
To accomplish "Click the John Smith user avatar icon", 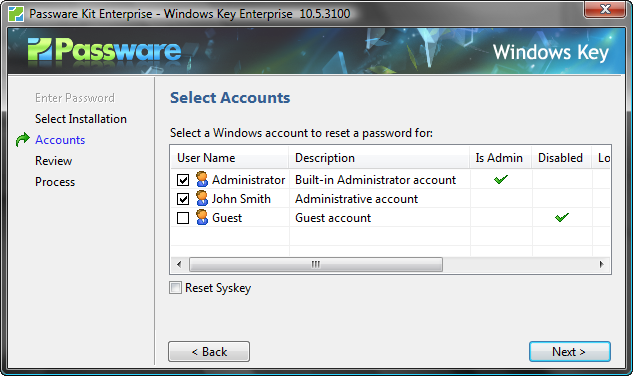I will point(202,198).
